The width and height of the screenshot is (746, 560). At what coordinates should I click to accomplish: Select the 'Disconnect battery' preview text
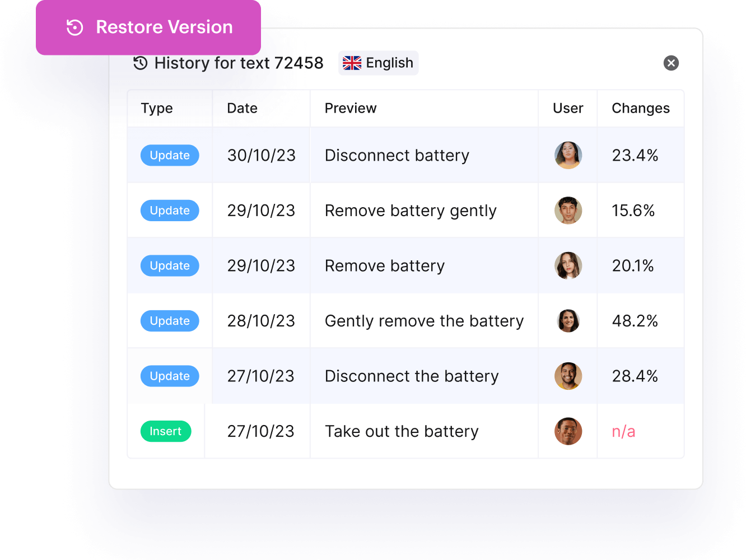coord(397,155)
